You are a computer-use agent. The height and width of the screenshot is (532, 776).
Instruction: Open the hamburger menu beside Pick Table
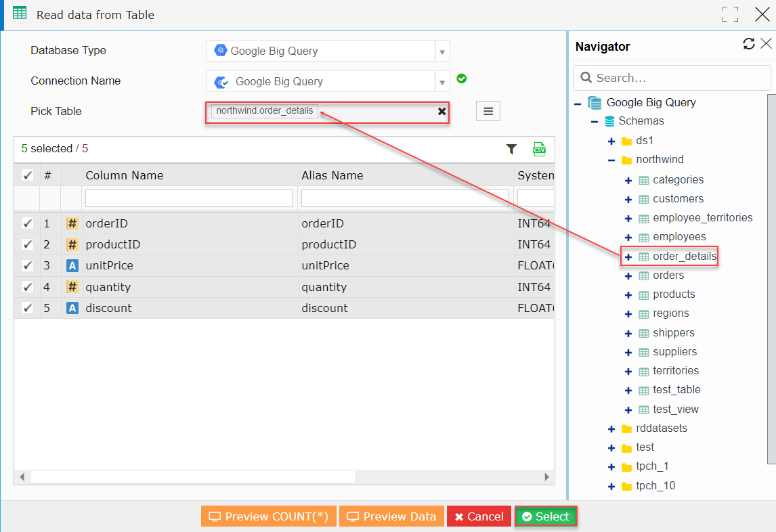(488, 111)
